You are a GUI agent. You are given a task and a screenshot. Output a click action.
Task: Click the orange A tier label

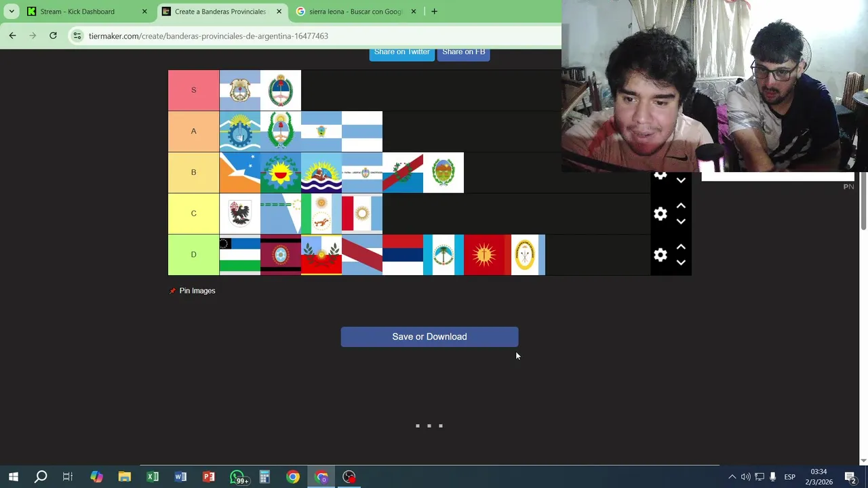click(193, 131)
